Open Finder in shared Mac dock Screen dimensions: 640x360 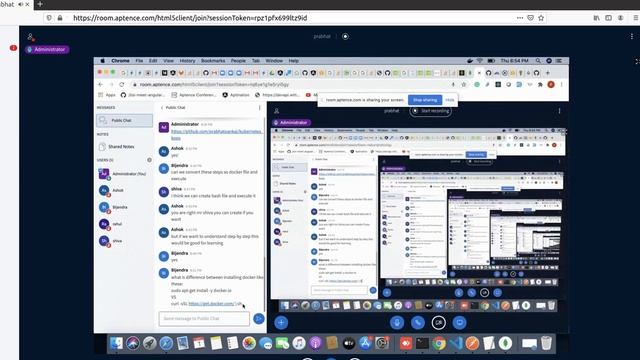click(x=116, y=343)
